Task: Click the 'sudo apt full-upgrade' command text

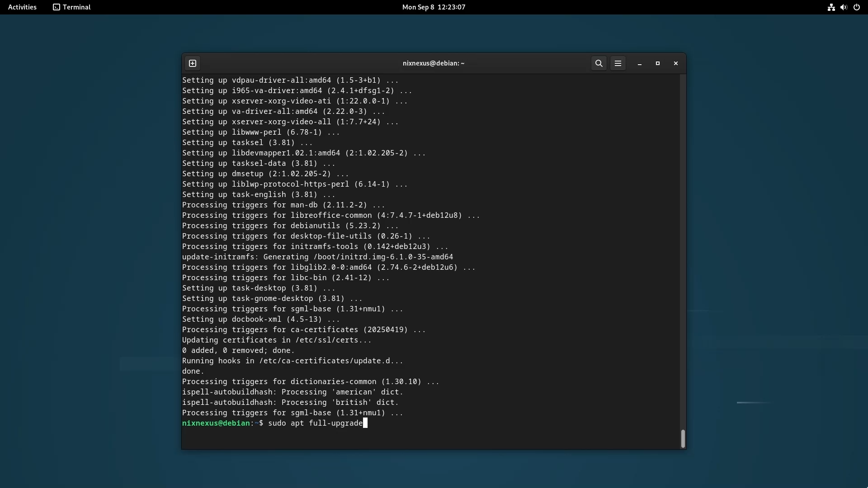Action: click(x=316, y=423)
